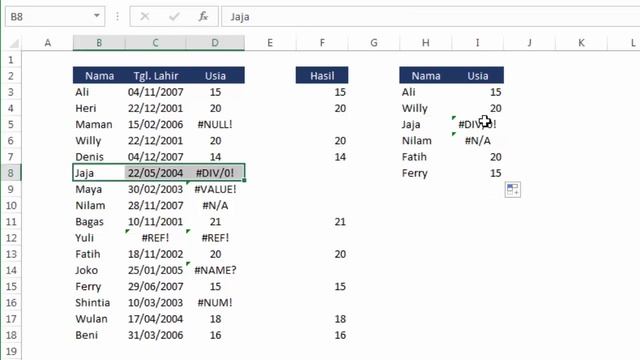Select cell containing Maman
640x360 pixels.
tap(99, 124)
